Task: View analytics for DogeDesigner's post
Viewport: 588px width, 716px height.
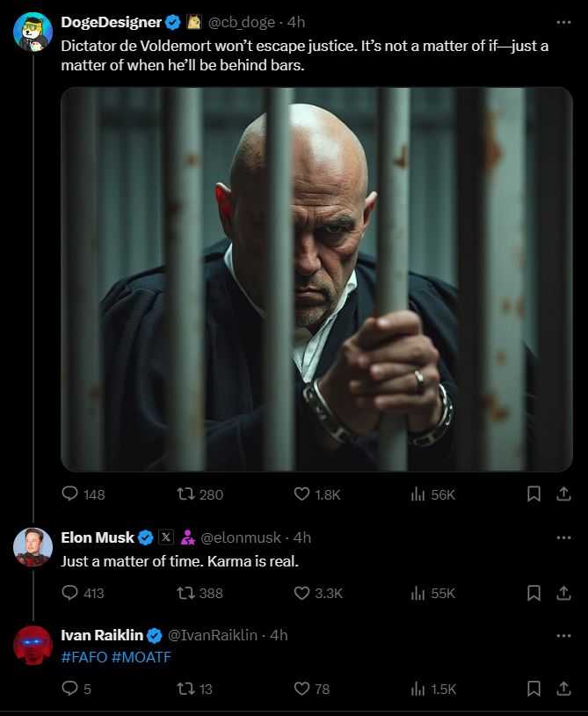Action: point(418,494)
